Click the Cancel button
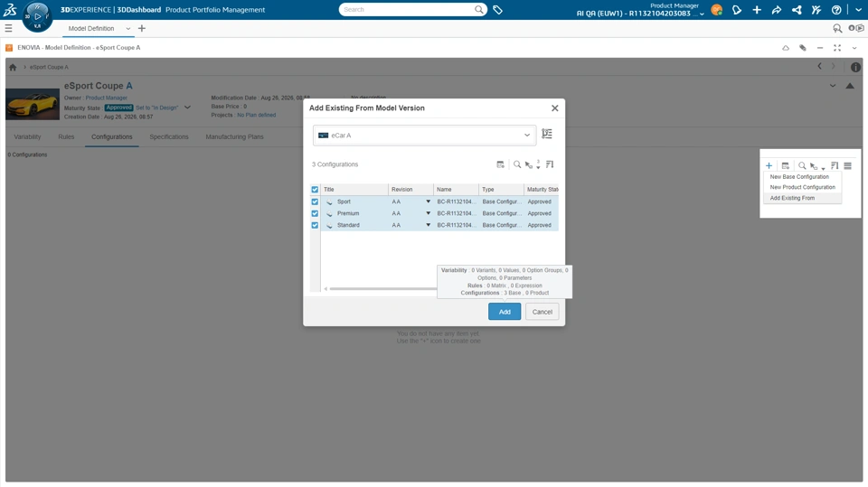This screenshot has width=868, height=487. 542,312
